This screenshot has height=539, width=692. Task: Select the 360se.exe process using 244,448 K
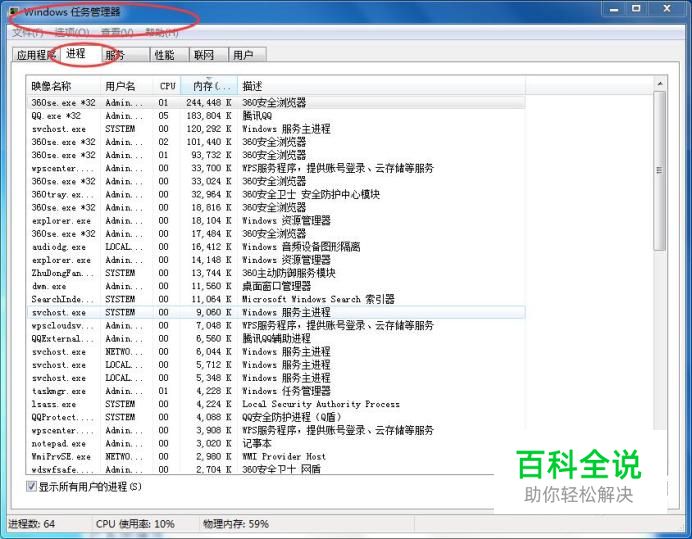276,102
